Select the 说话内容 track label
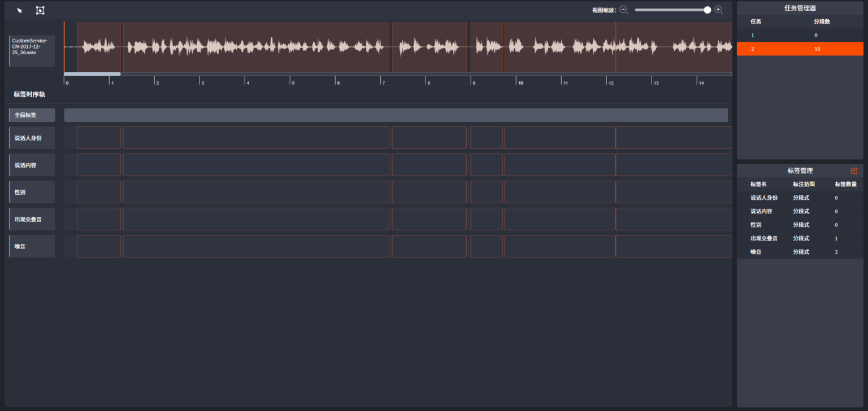Image resolution: width=868 pixels, height=411 pixels. pos(32,165)
